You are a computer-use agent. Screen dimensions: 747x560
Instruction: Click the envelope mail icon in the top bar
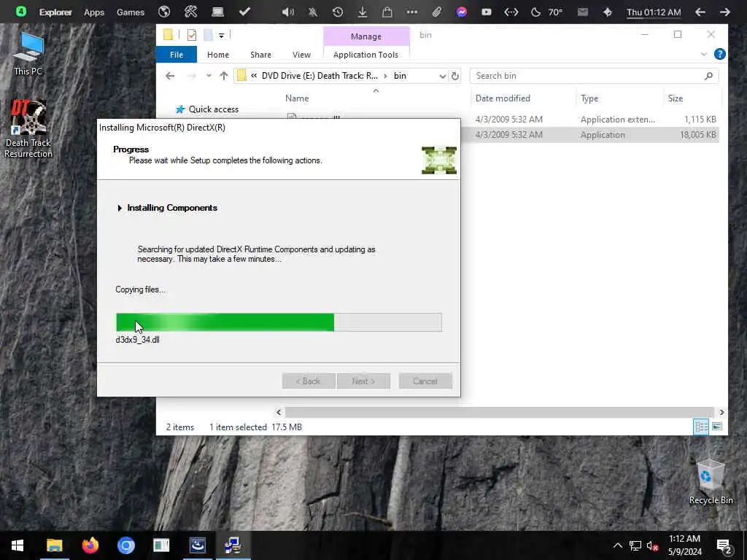pos(583,12)
